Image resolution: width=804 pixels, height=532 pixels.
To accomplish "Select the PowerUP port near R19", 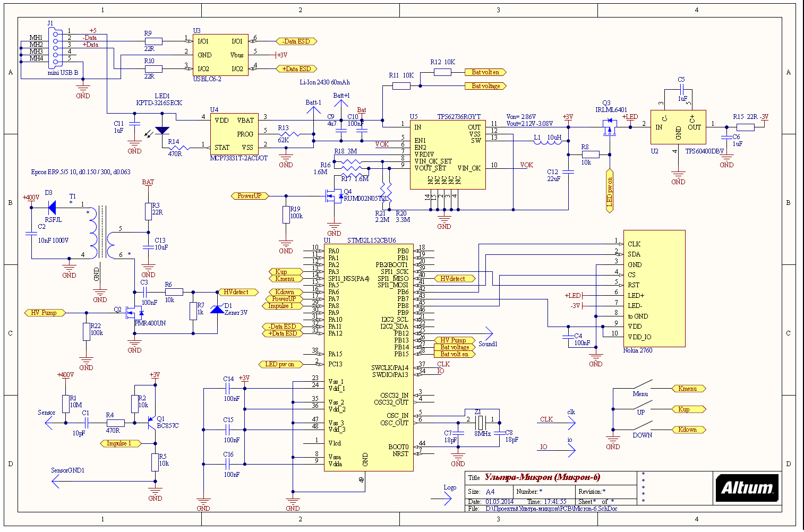I will [250, 196].
